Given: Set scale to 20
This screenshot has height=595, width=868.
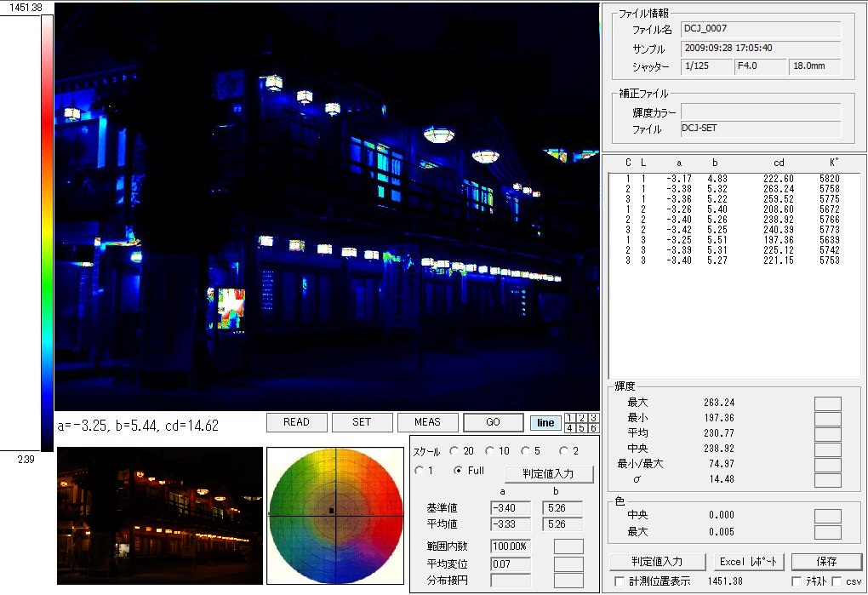Looking at the screenshot, I should point(454,451).
